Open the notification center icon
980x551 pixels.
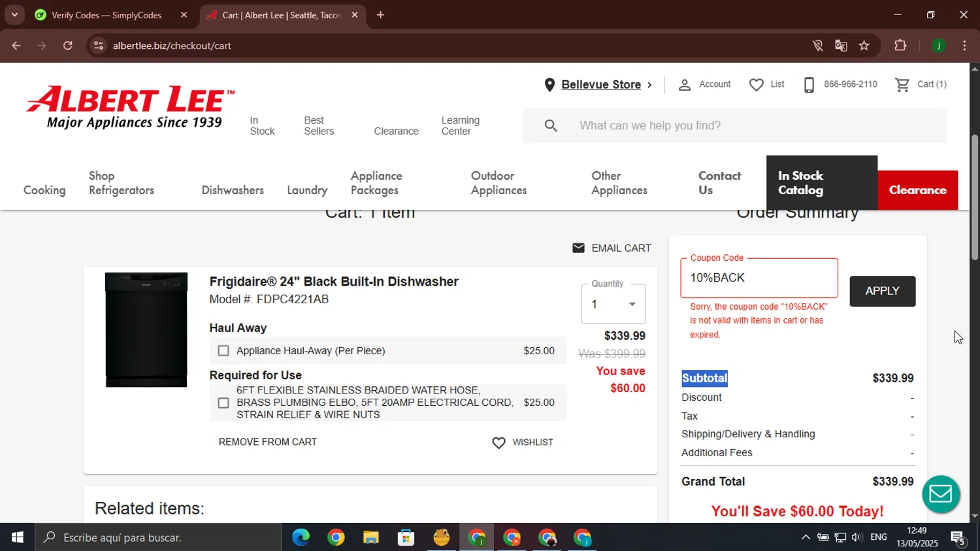[958, 538]
